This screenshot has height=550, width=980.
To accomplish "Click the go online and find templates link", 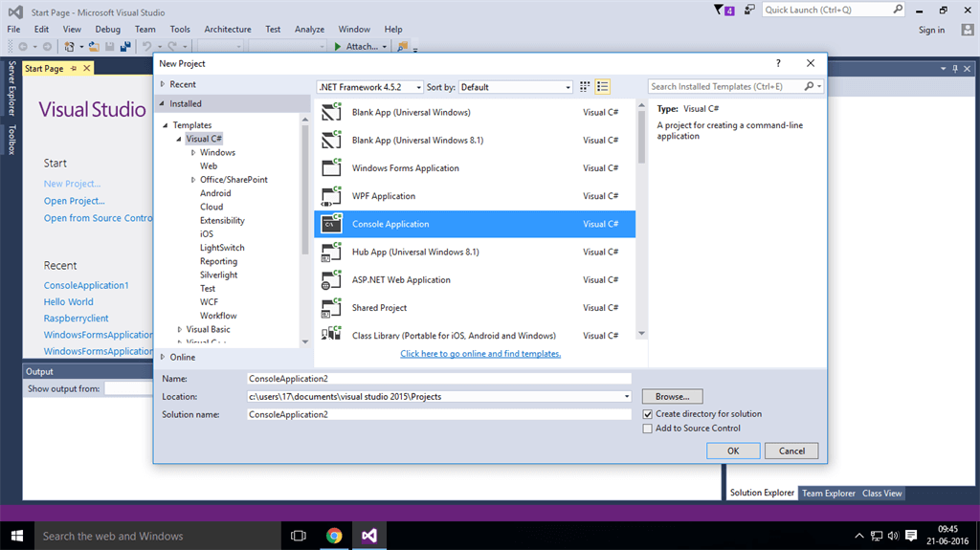I will click(x=480, y=354).
